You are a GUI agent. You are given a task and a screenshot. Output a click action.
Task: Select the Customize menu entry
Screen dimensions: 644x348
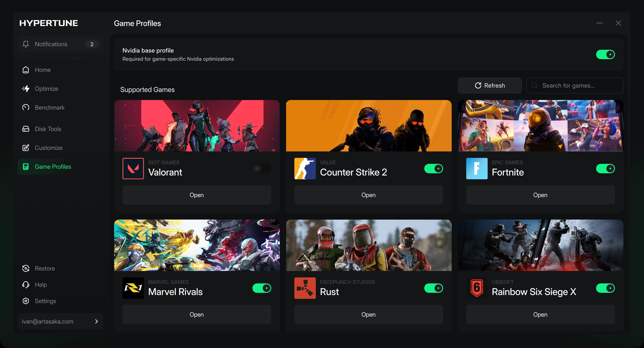click(x=60, y=148)
